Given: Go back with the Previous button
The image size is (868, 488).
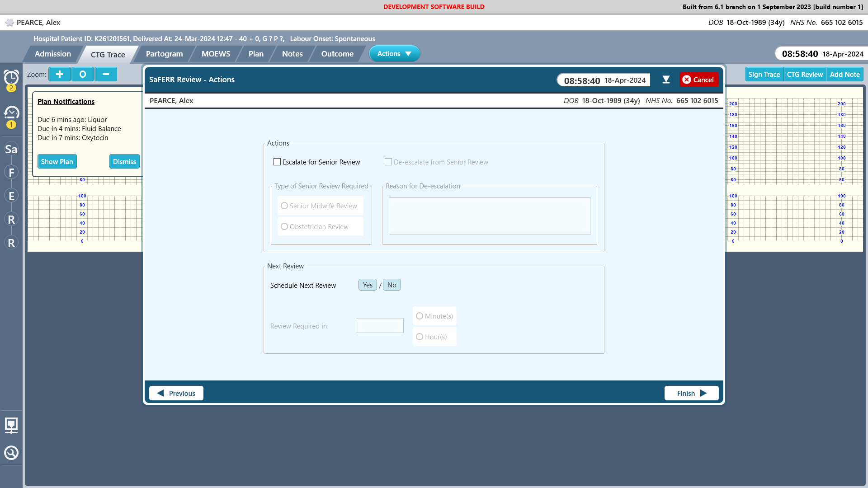Looking at the screenshot, I should 176,393.
